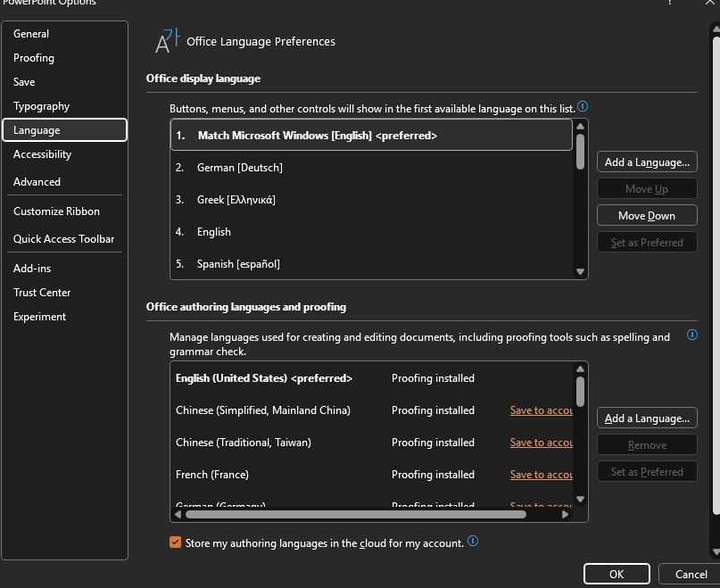Switch to the Trust Center section
Viewport: 720px width, 588px height.
[42, 292]
